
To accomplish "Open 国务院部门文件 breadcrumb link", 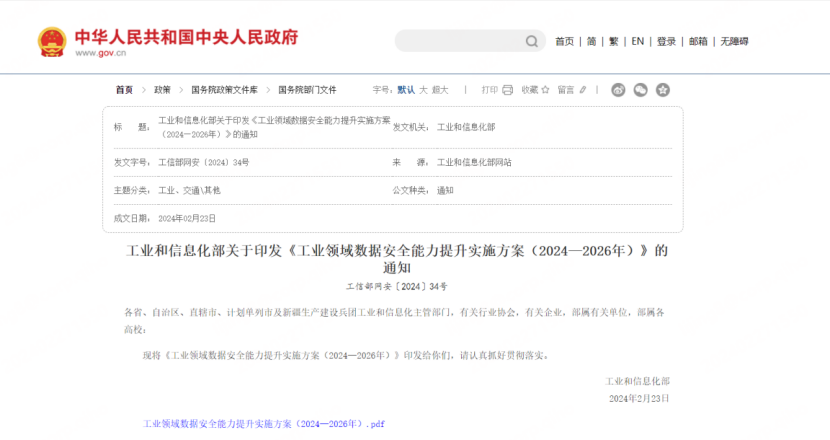I will (308, 90).
